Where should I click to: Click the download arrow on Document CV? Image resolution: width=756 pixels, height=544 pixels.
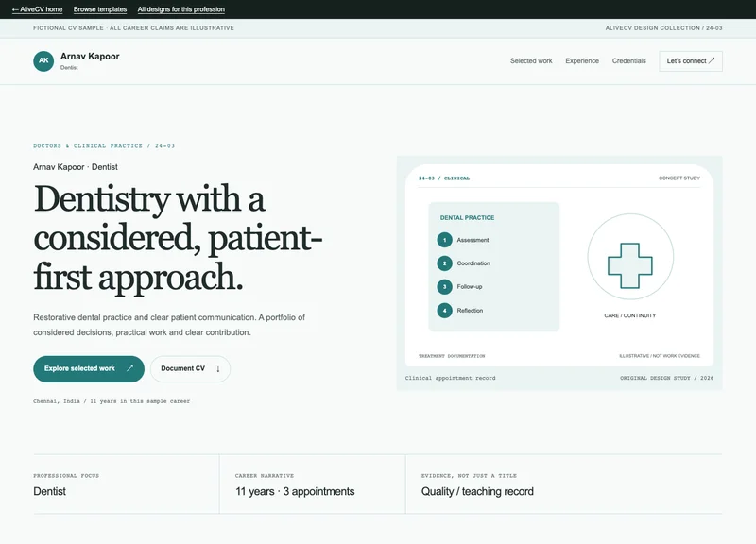218,369
